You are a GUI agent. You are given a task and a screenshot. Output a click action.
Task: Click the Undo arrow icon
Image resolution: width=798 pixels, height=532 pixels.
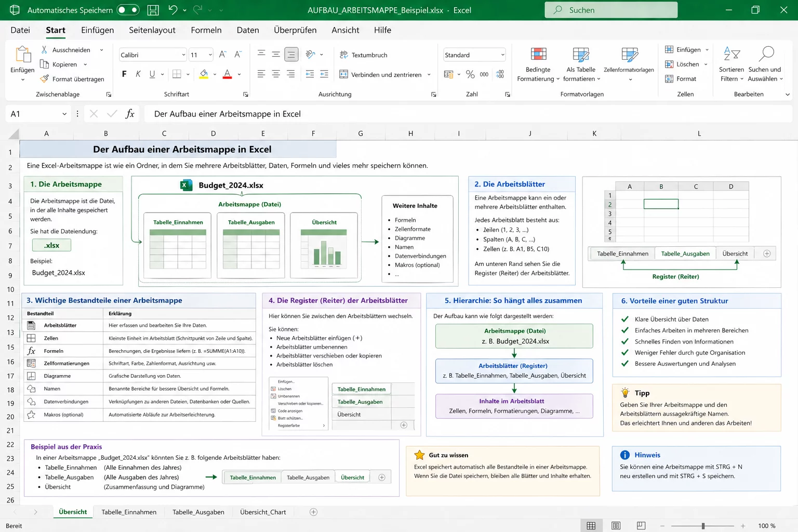(x=173, y=10)
